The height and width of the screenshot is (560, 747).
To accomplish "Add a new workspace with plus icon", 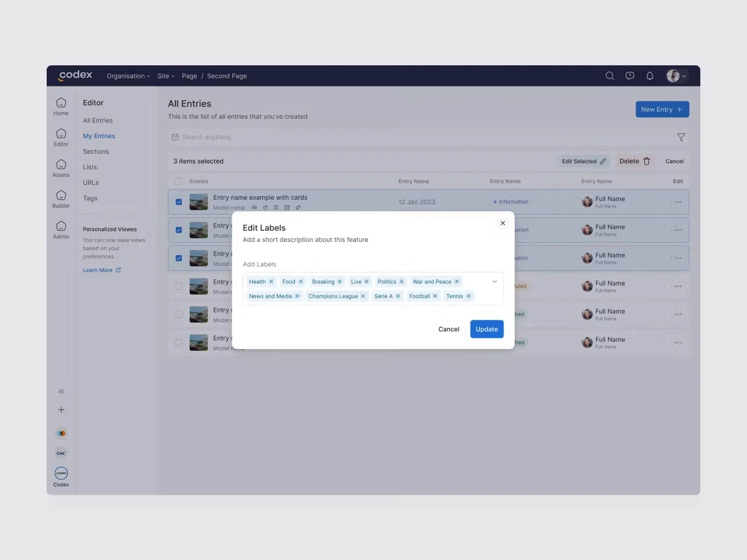I will [x=61, y=410].
